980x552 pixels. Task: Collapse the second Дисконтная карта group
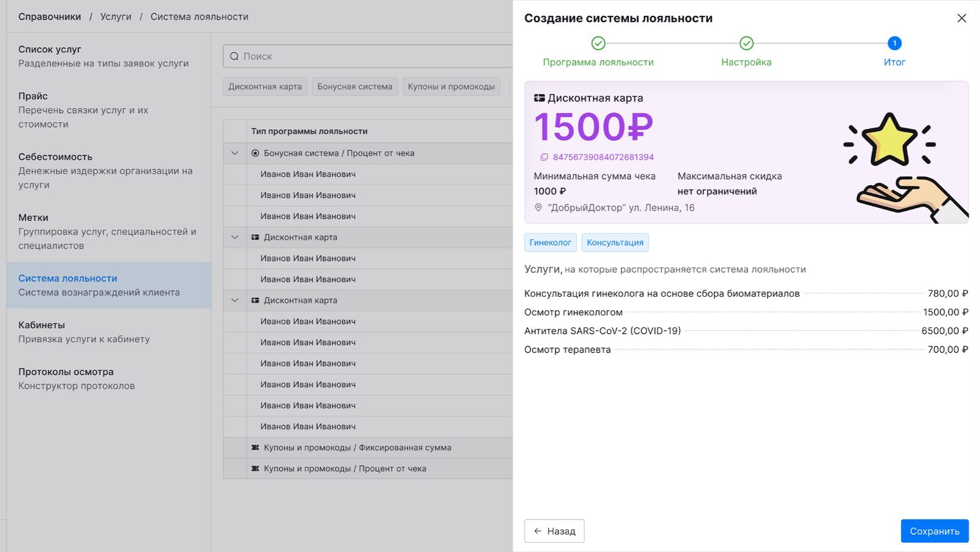pyautogui.click(x=235, y=300)
